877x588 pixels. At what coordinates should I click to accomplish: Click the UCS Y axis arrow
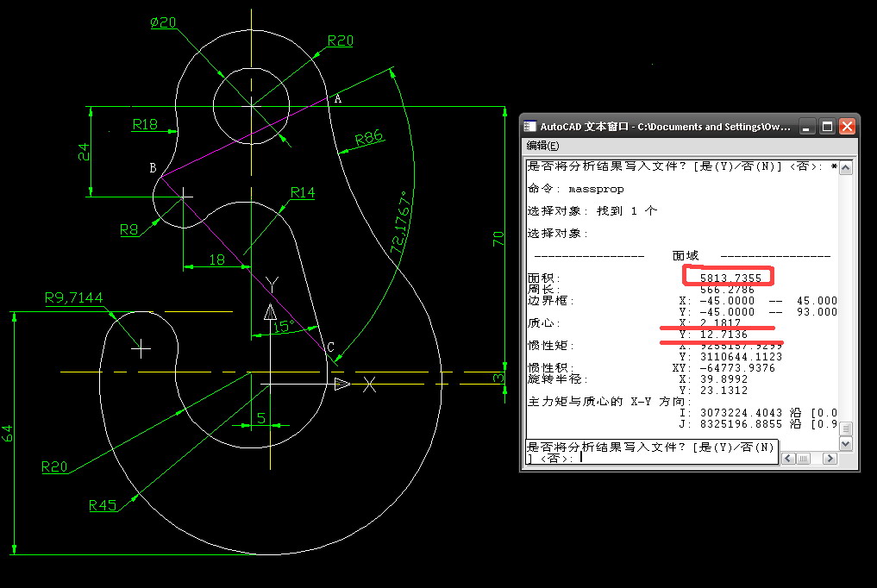(270, 311)
